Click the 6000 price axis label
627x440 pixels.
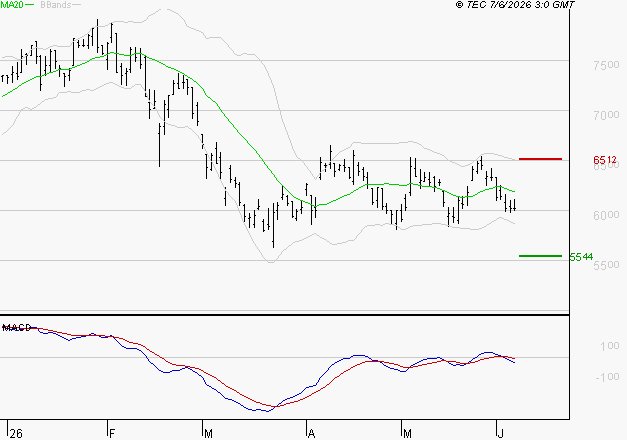tap(606, 215)
